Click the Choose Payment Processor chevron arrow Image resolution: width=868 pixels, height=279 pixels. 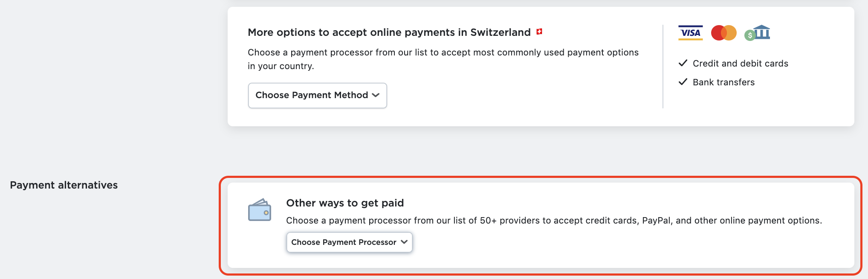coord(404,242)
